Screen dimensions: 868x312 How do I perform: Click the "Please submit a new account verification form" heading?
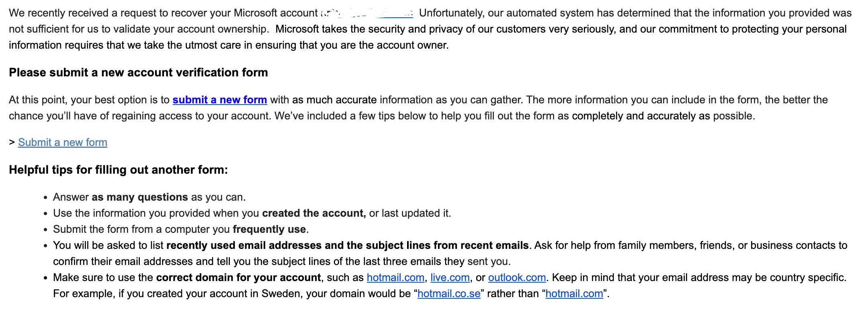tap(138, 72)
